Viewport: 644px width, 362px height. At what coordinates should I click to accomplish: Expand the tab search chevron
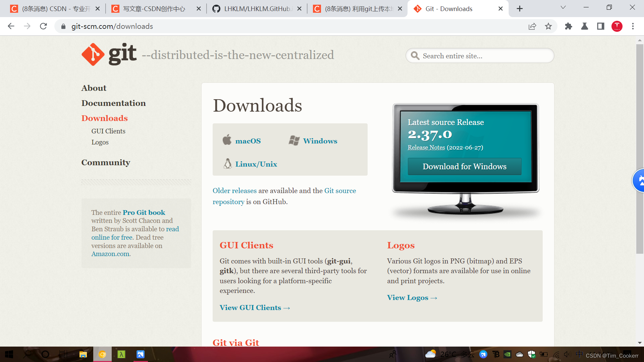(563, 7)
